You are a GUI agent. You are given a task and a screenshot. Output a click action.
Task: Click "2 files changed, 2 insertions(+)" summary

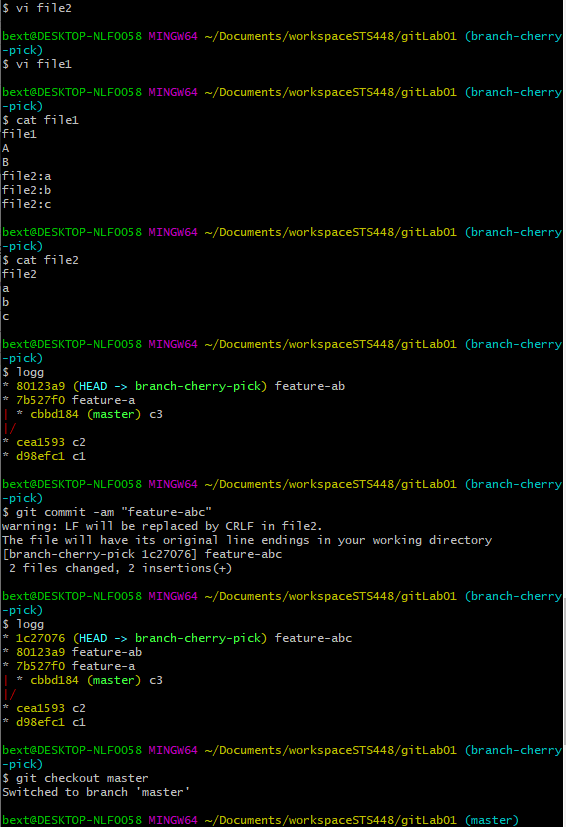(121, 568)
